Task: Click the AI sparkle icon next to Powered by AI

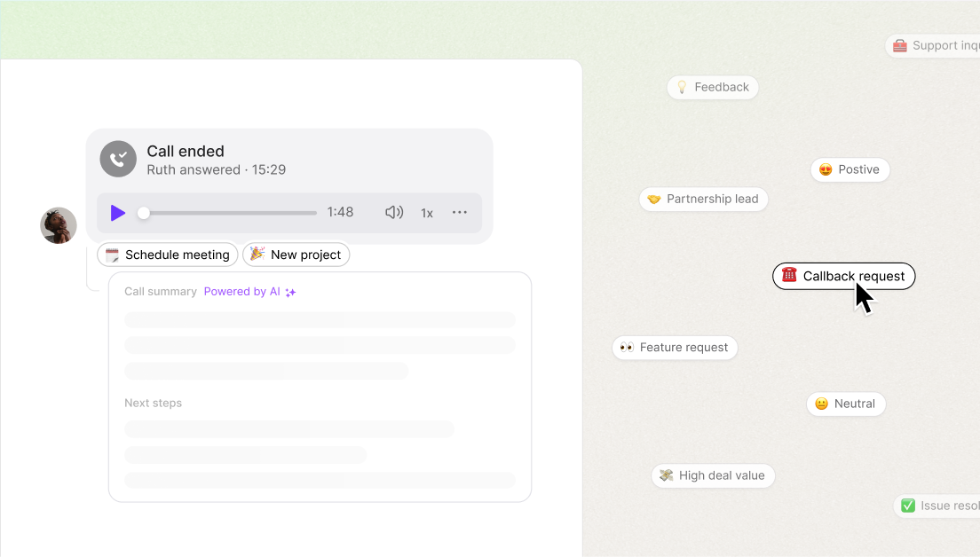Action: (290, 291)
